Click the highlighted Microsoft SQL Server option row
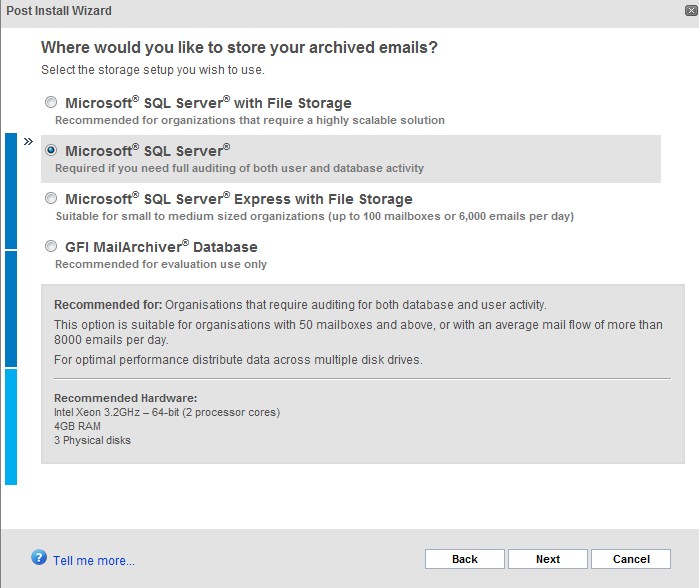699x588 pixels. 351,159
